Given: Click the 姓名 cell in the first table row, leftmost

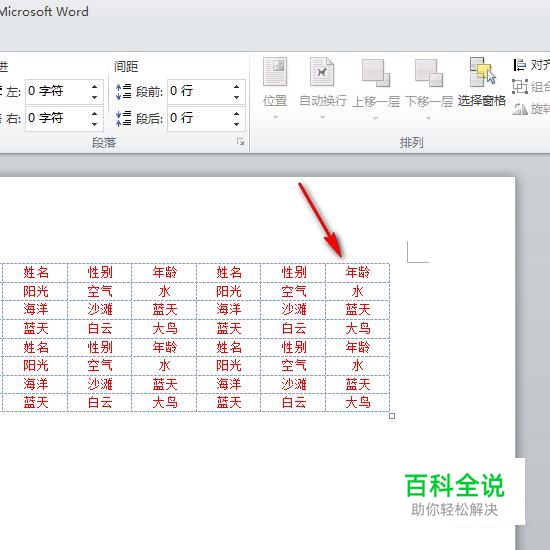Looking at the screenshot, I should pos(36,273).
